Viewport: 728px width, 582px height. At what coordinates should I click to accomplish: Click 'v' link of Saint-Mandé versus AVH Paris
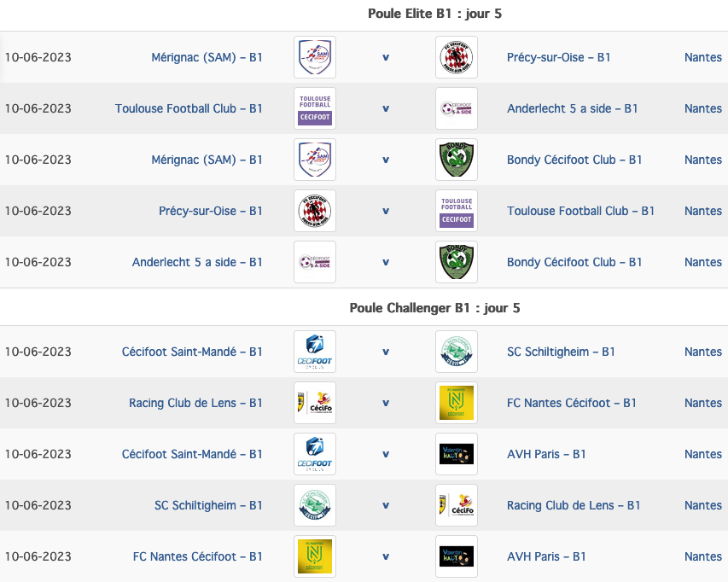pos(386,454)
